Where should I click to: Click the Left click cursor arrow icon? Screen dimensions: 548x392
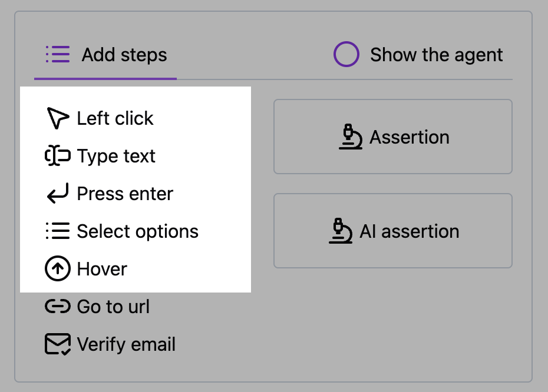click(58, 118)
